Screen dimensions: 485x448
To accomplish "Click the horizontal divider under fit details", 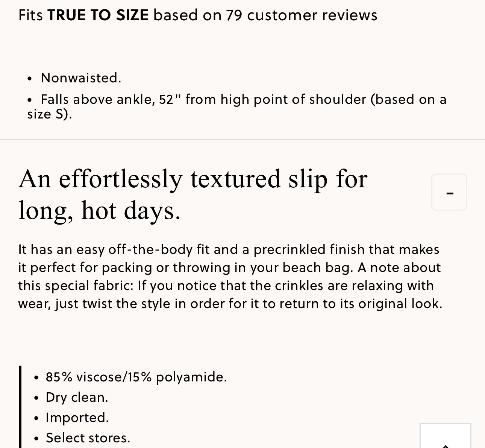I will click(242, 140).
